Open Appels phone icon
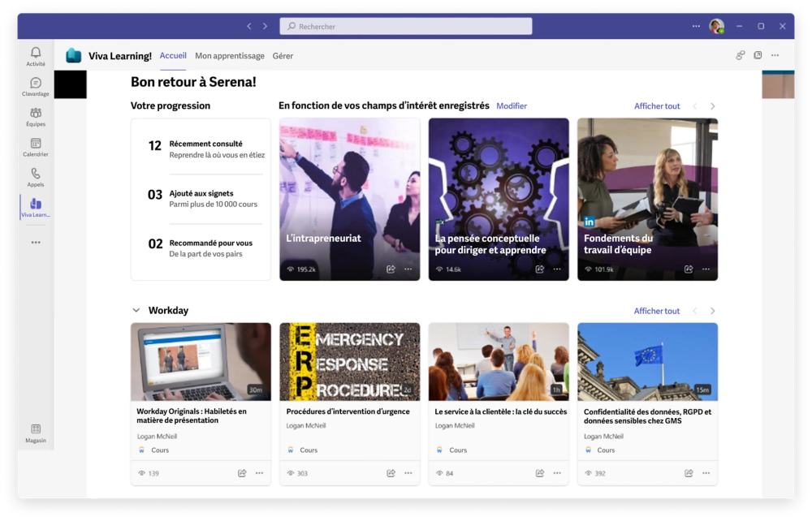 35,176
